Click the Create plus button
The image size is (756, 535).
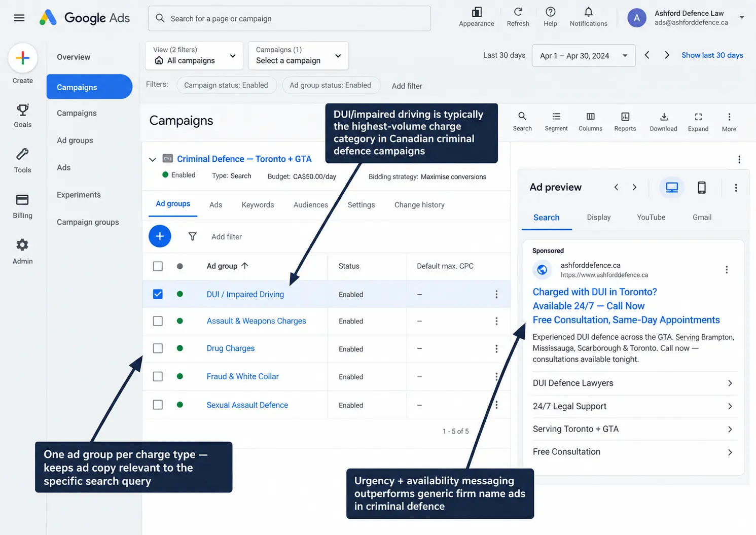[23, 58]
